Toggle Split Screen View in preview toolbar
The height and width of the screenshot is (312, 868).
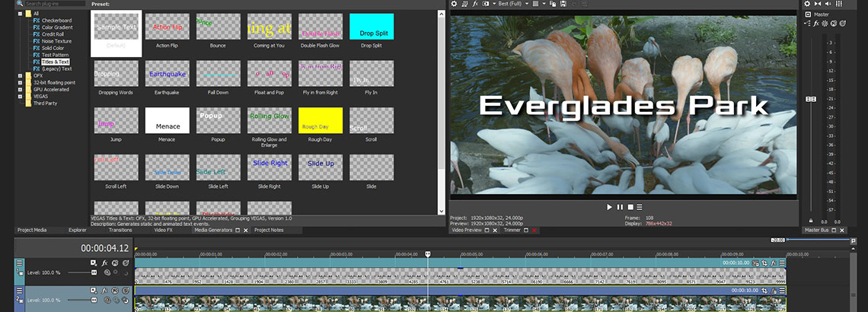point(486,3)
